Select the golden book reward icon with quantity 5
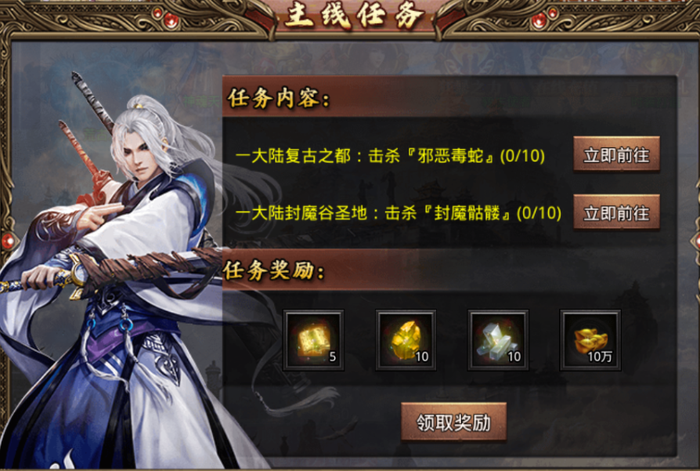Screen dimensions: 700x471 [313, 340]
